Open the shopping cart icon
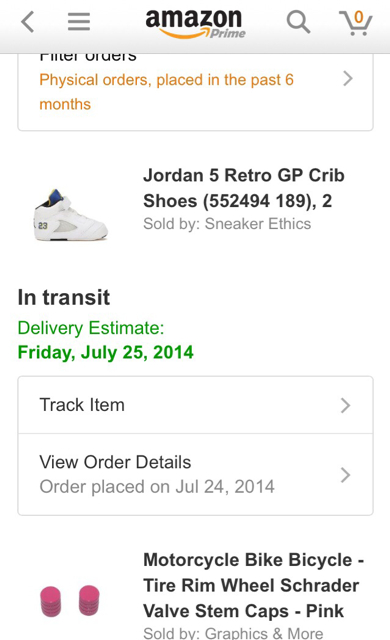The height and width of the screenshot is (640, 390). 356,22
